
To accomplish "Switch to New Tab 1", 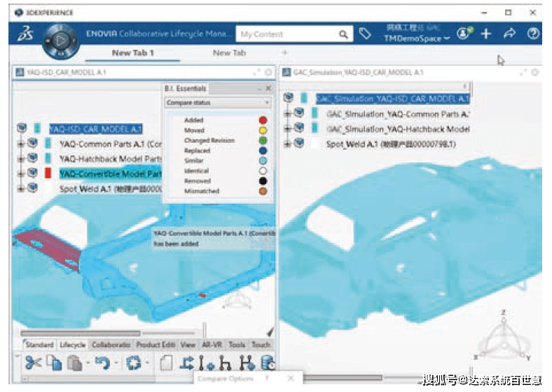I will tap(132, 52).
